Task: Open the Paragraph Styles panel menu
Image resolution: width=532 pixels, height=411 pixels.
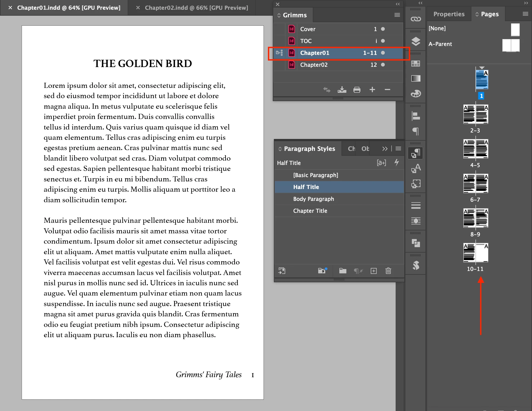Action: click(x=398, y=148)
